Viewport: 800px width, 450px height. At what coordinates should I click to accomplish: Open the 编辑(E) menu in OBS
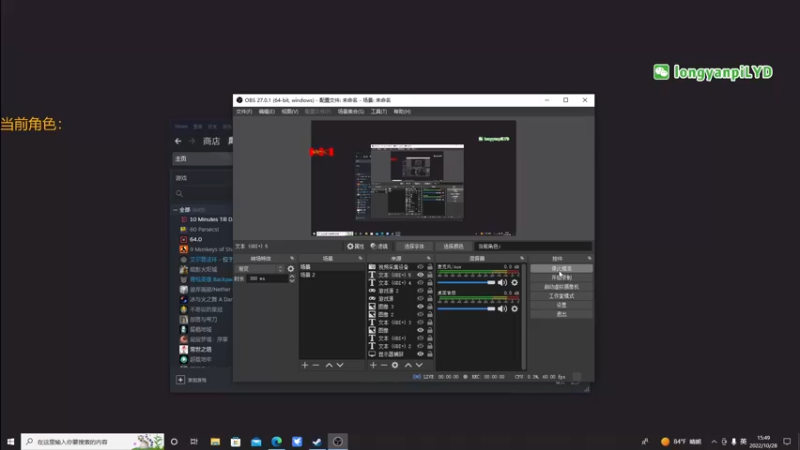[x=266, y=112]
